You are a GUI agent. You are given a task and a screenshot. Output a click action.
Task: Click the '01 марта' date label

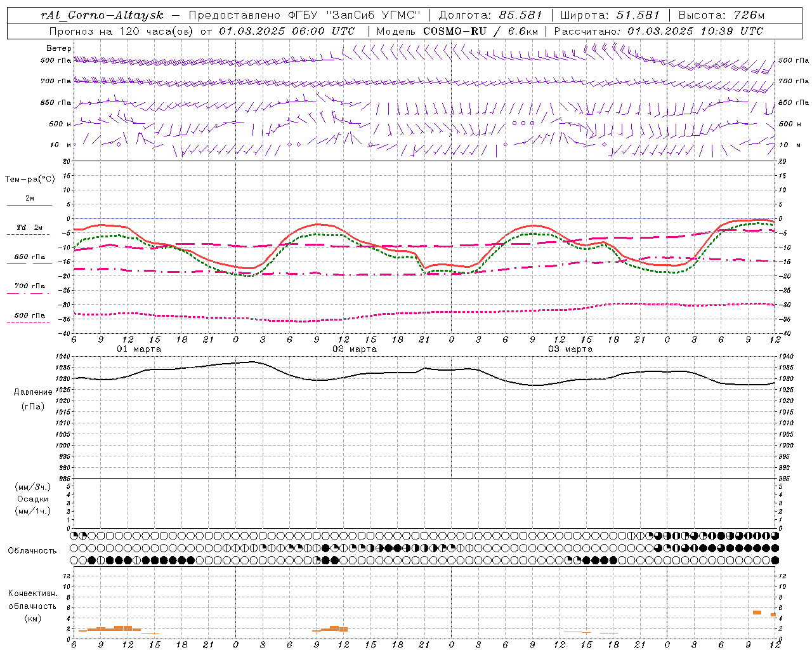click(139, 349)
